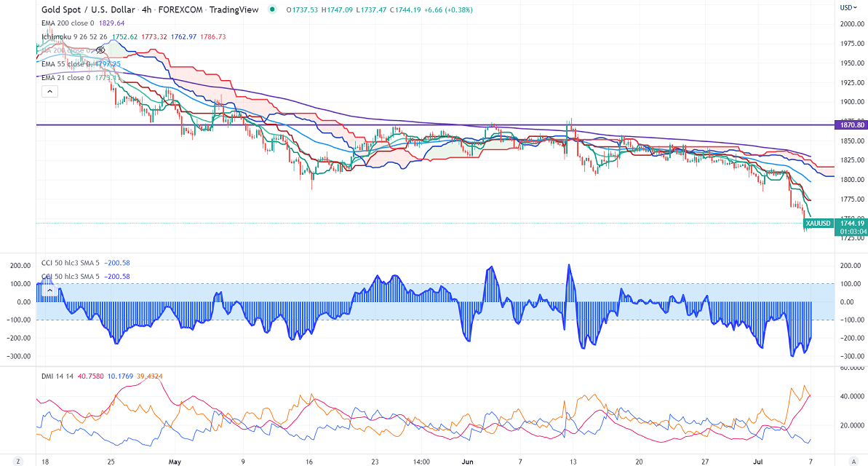Click the Ichimoku value 1752.62
The width and height of the screenshot is (868, 466).
pyautogui.click(x=124, y=36)
